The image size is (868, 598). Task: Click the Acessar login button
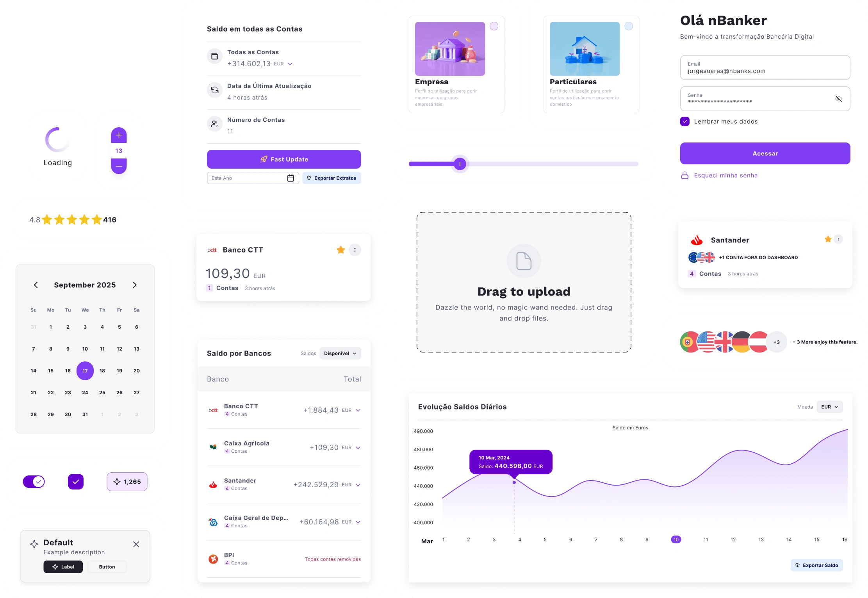(765, 153)
